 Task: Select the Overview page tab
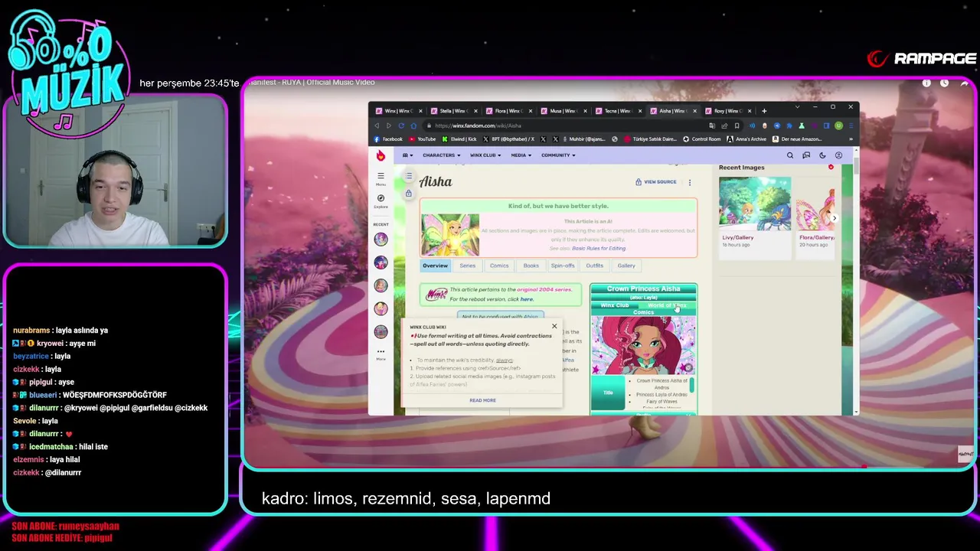point(435,266)
